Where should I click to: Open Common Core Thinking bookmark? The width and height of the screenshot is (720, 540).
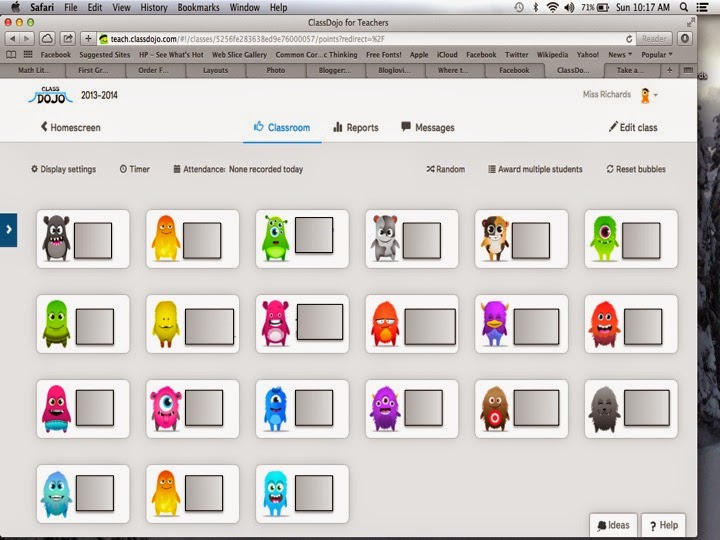coord(316,55)
